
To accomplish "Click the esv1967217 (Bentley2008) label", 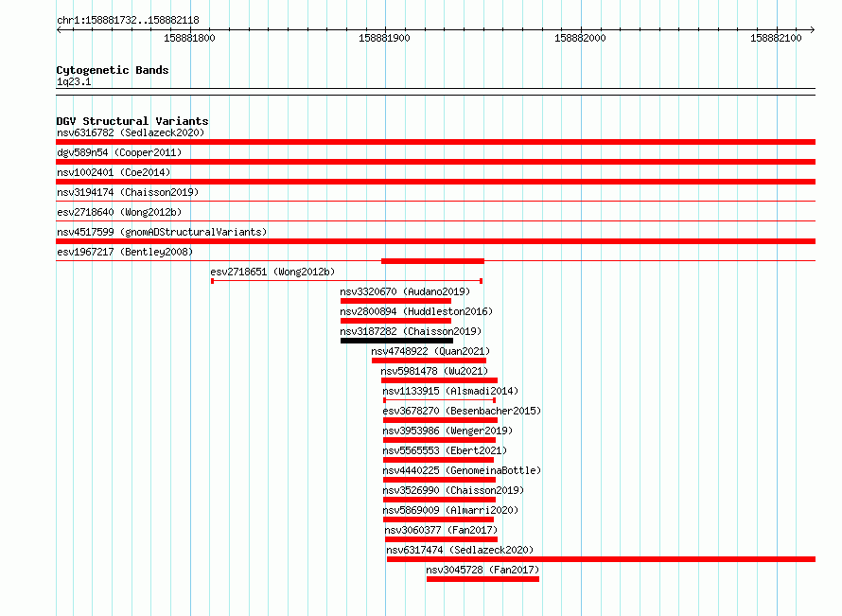I will pyautogui.click(x=125, y=252).
